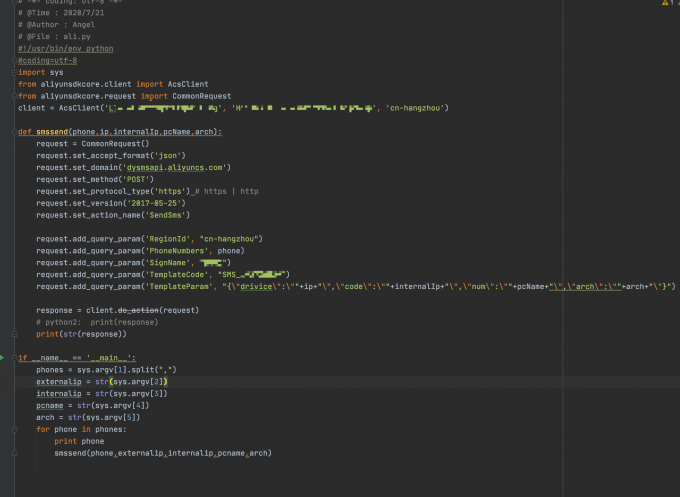Screen dimensions: 680x497
Task: Click the 'internalip' variable assignment
Action: (x=101, y=394)
